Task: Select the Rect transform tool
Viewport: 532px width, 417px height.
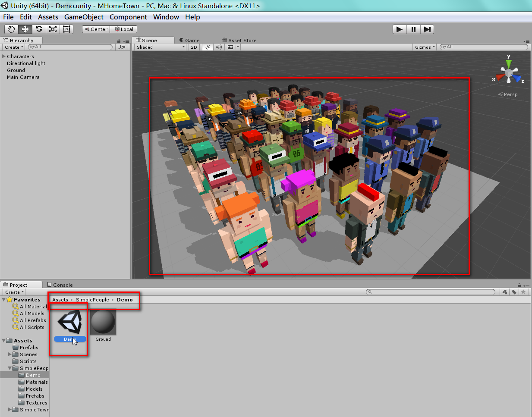Action: click(x=66, y=29)
